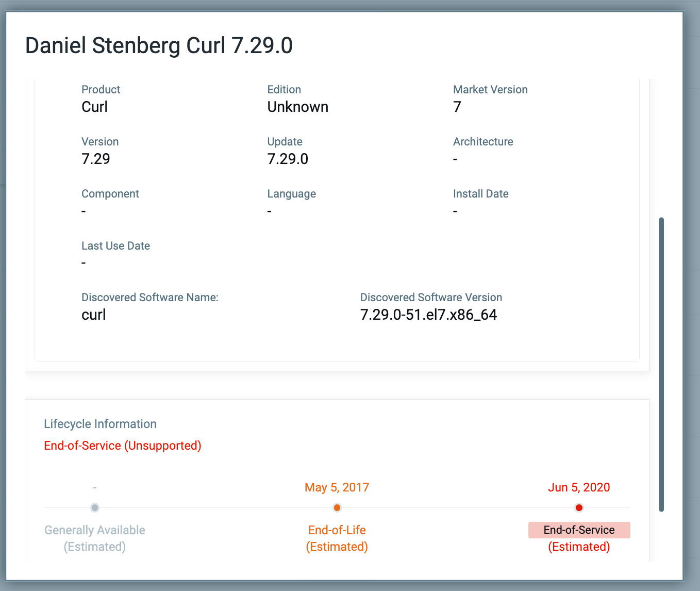The width and height of the screenshot is (700, 591).
Task: Click the Version field showing 7.29
Action: pos(95,159)
